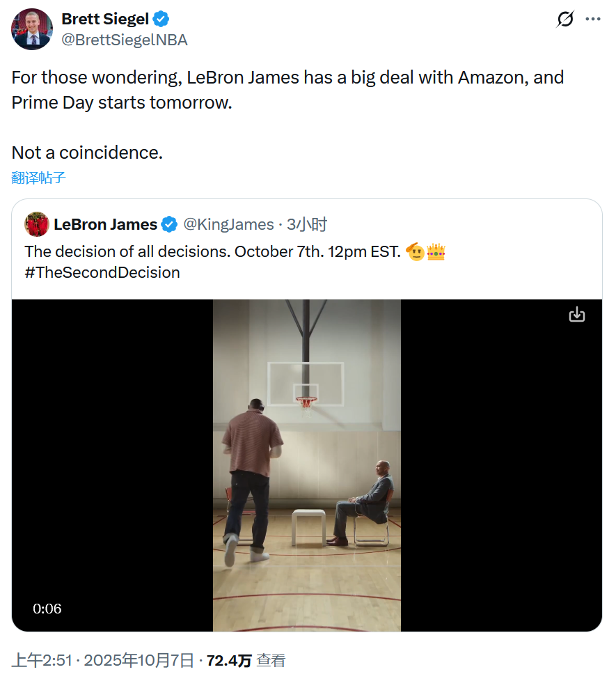Click the saluting face emoji

tap(415, 251)
